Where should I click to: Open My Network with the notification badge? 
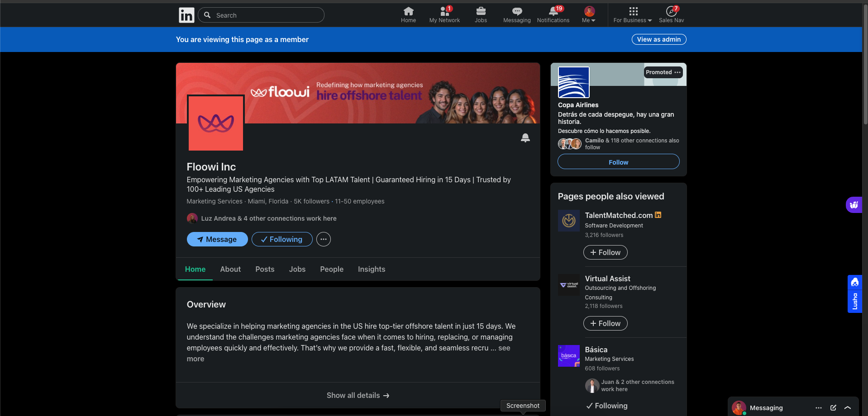coord(444,14)
